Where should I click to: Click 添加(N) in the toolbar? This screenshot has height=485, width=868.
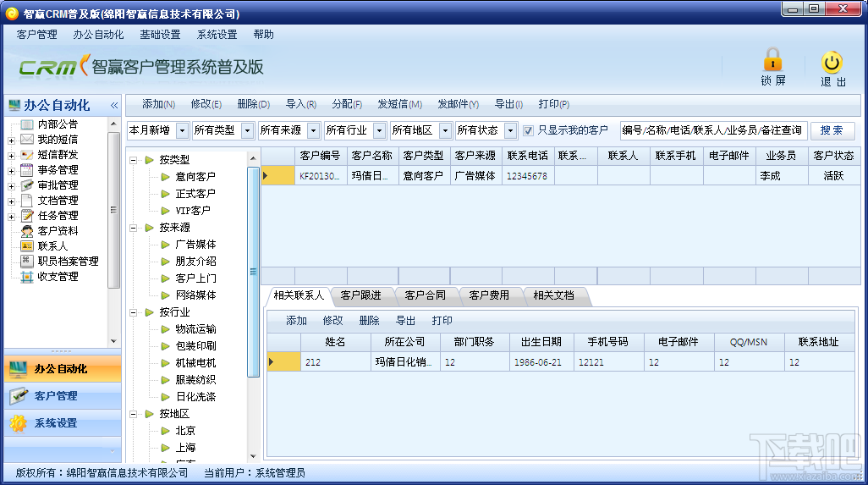(158, 104)
